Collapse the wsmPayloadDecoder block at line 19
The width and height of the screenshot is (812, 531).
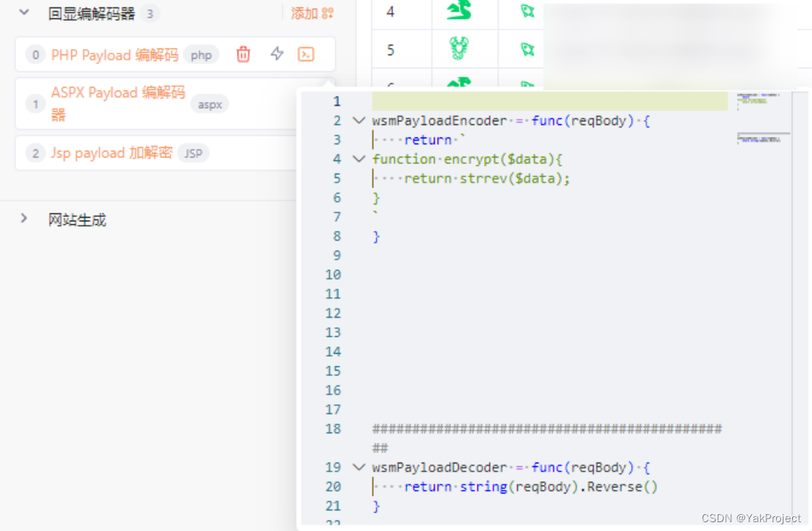[x=358, y=467]
